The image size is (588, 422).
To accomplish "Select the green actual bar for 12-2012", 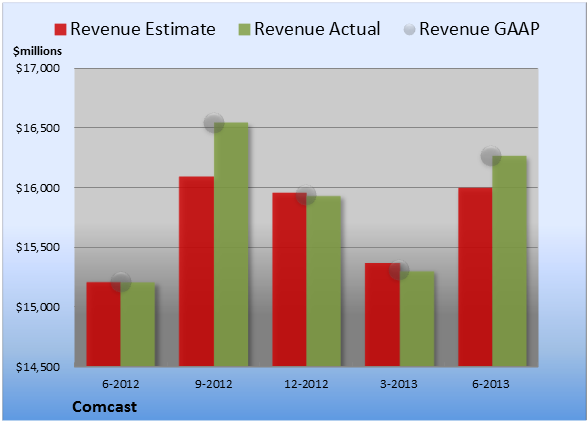I will click(324, 281).
